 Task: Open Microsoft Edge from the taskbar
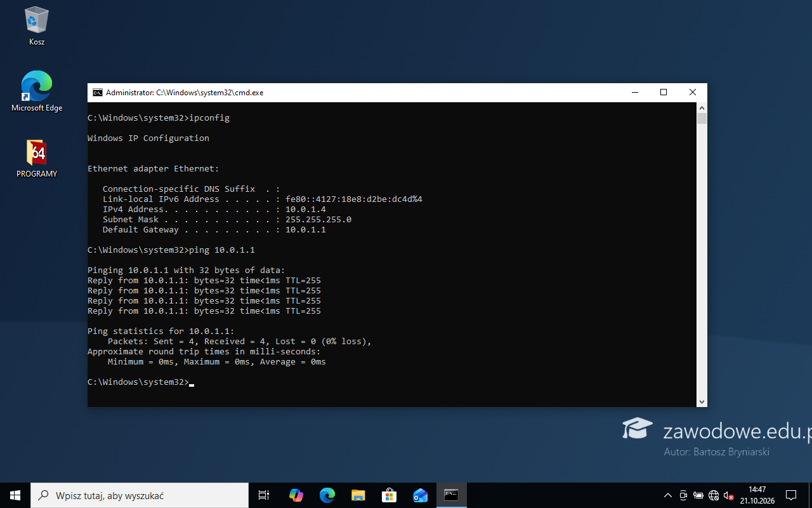(327, 495)
